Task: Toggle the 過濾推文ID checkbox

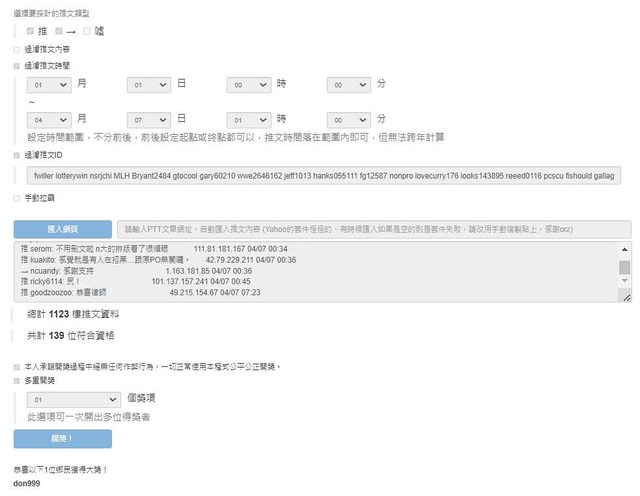Action: point(16,155)
